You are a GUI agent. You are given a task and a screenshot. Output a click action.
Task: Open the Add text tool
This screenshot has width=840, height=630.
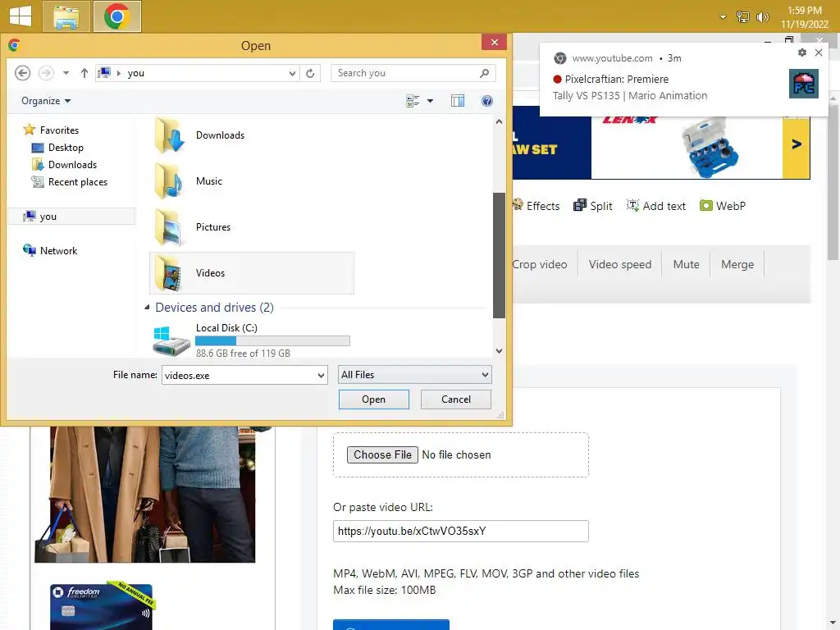click(656, 206)
